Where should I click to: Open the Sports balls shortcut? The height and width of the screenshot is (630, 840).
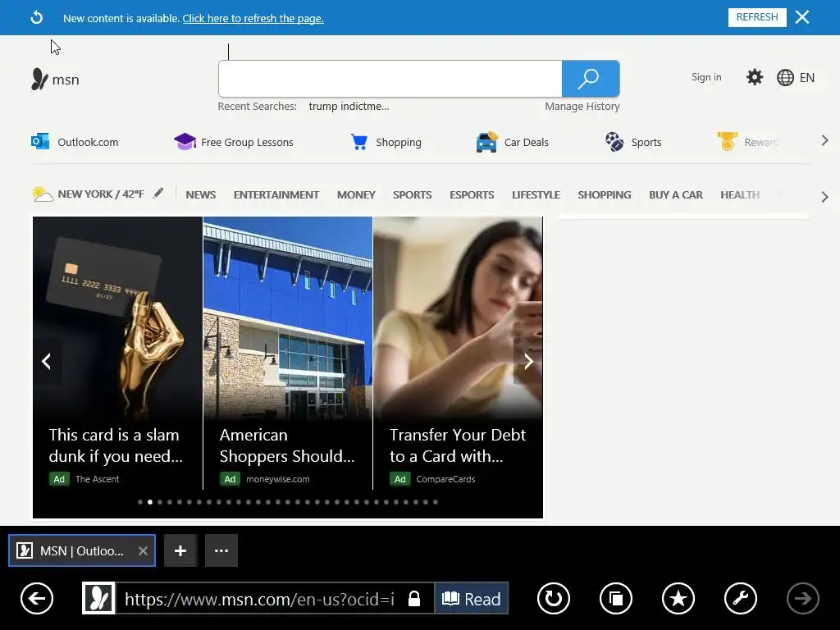(614, 142)
